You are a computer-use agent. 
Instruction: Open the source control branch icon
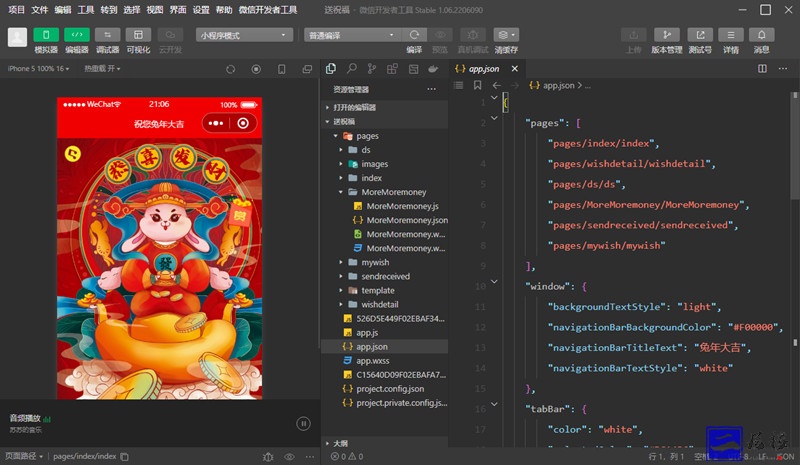(371, 68)
